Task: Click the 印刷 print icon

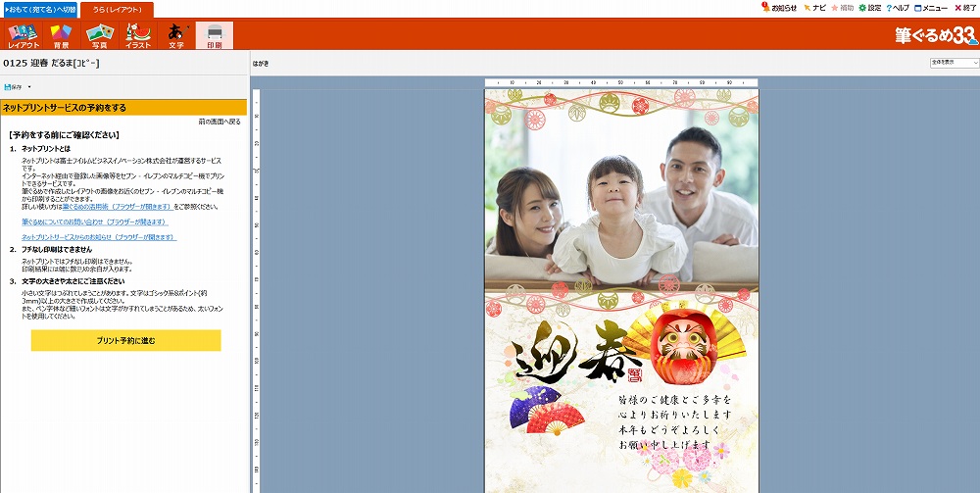Action: click(215, 36)
